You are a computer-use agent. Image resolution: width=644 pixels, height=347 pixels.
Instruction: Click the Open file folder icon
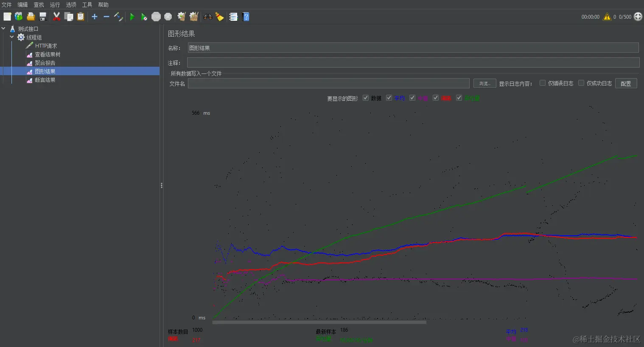[x=31, y=17]
